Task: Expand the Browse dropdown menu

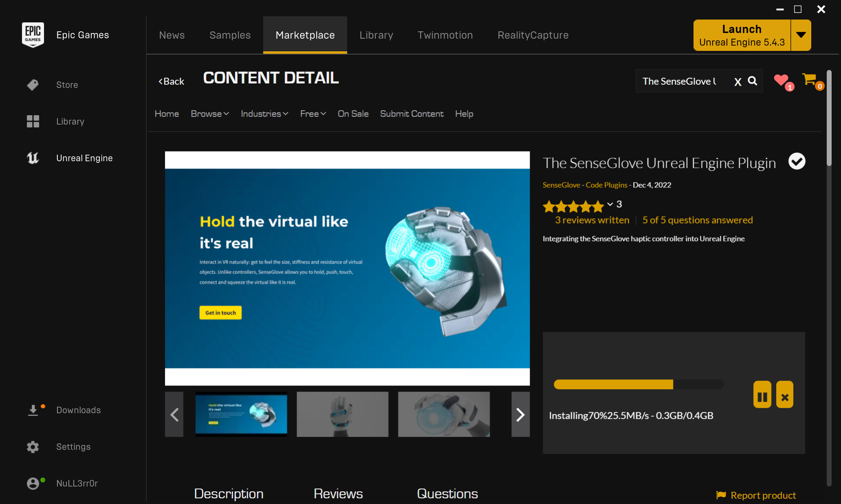Action: (x=209, y=114)
